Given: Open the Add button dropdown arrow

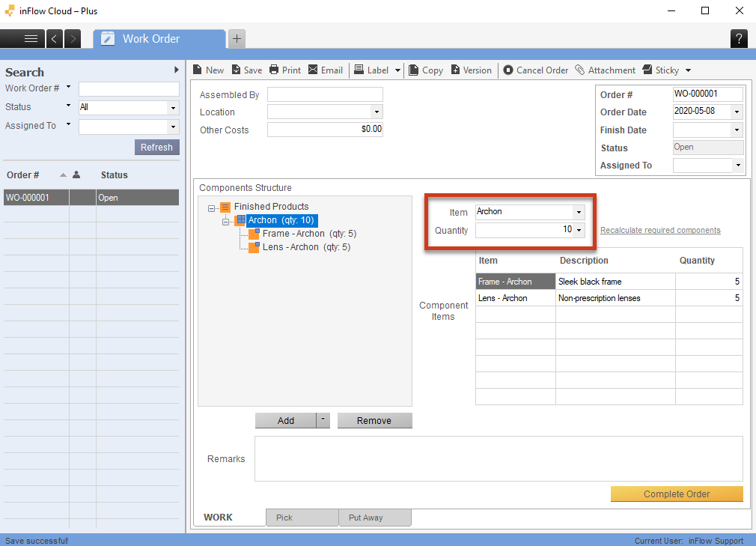Looking at the screenshot, I should coord(323,421).
